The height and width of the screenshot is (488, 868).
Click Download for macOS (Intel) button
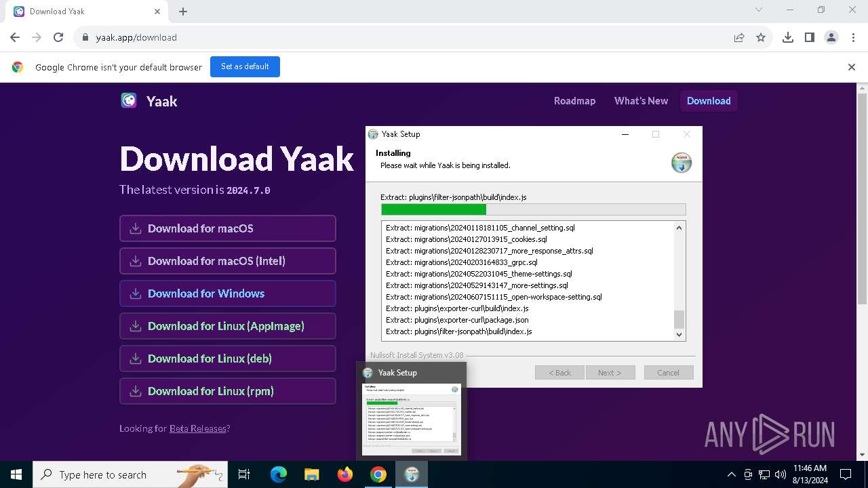(228, 261)
